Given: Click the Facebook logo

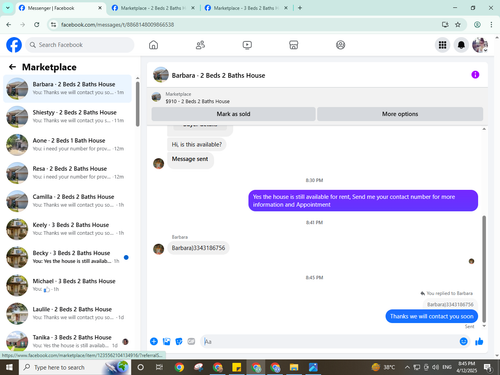Looking at the screenshot, I should (x=14, y=45).
